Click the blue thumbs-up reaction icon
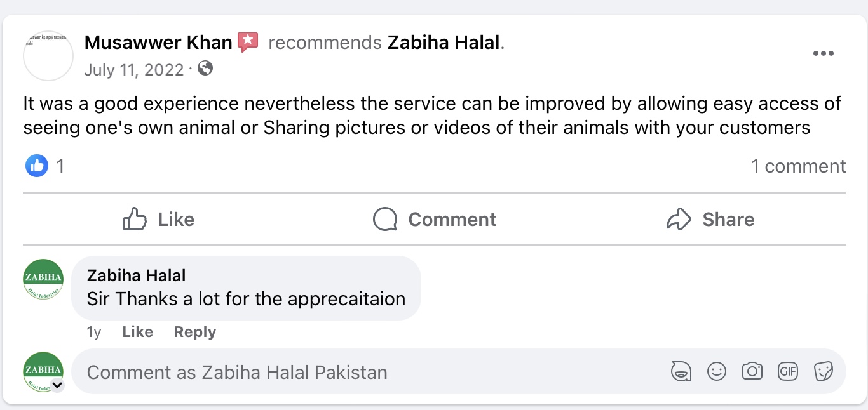 tap(37, 166)
